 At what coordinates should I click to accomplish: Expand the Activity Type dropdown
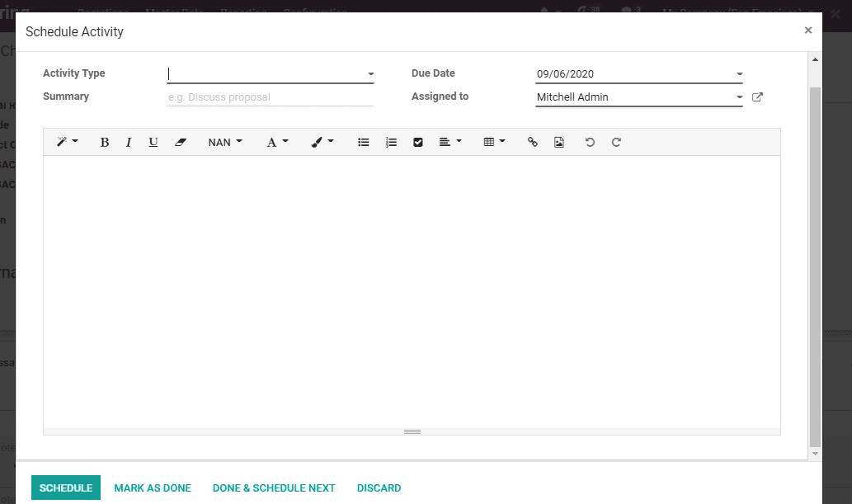370,74
